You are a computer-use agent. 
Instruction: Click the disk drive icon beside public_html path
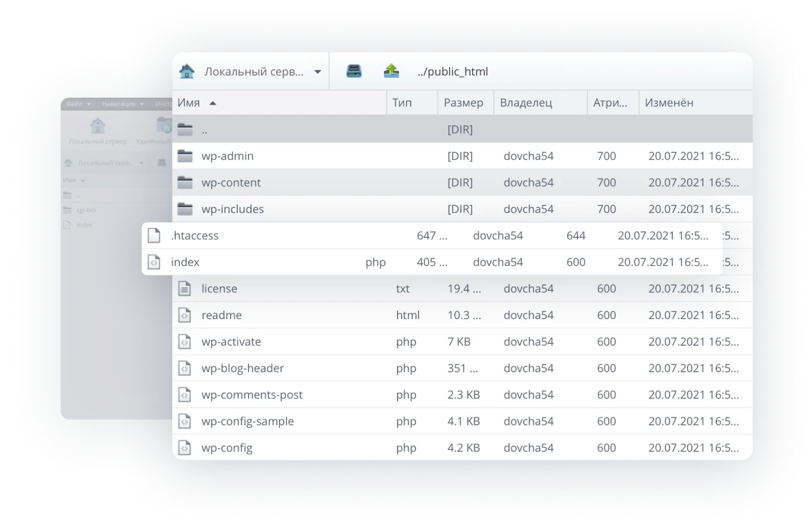pos(354,71)
